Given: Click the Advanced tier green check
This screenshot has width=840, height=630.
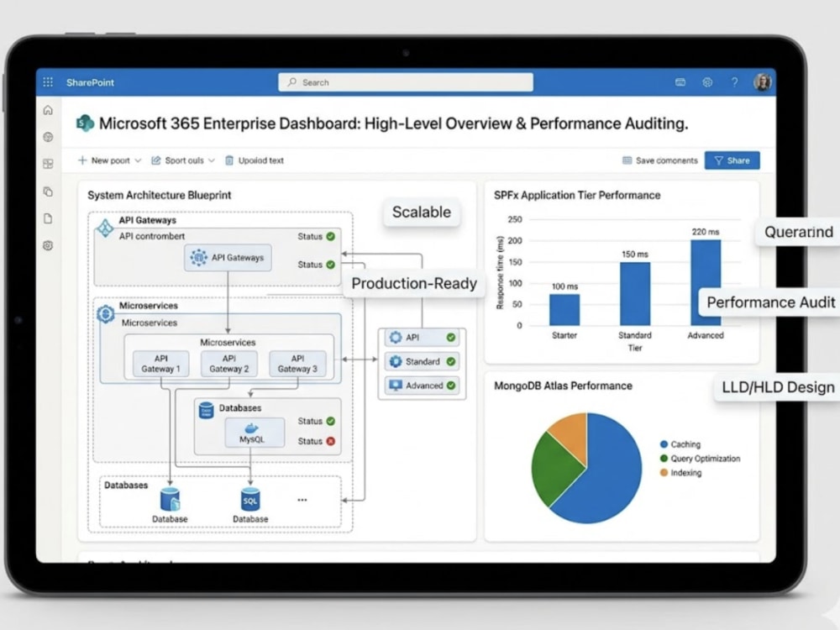Looking at the screenshot, I should point(451,386).
